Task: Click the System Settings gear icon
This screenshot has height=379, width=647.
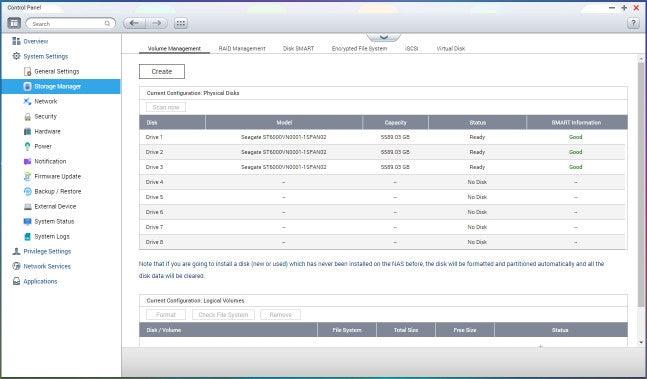Action: 17,56
